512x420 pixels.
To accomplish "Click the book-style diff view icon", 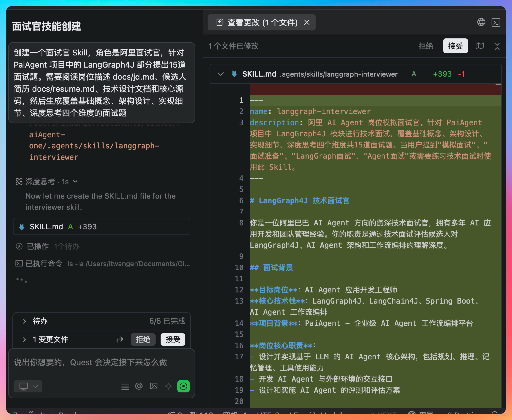I will tap(480, 46).
